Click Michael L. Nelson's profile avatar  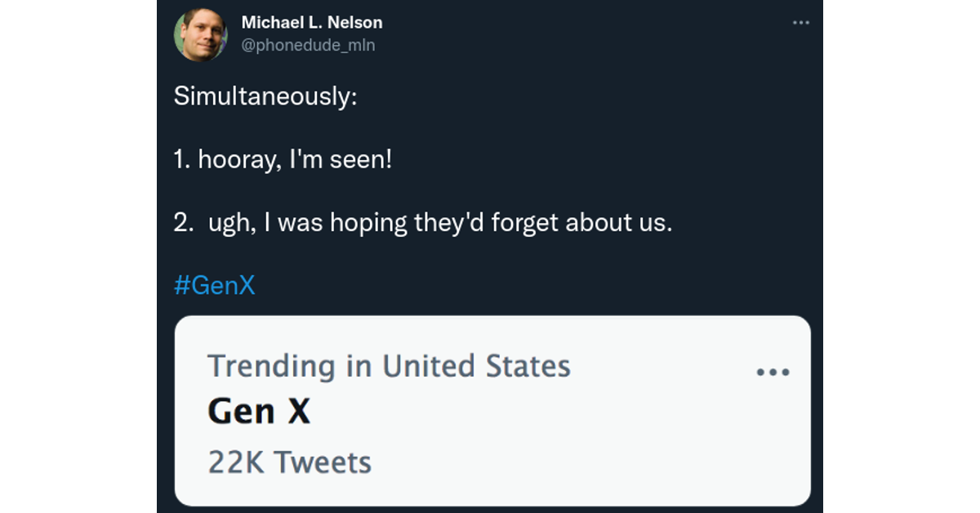pyautogui.click(x=201, y=34)
